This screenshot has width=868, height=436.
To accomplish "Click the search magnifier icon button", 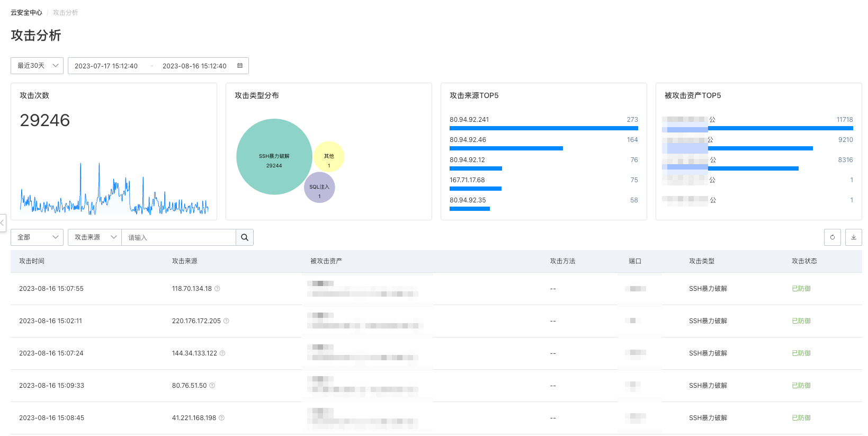I will coord(245,237).
